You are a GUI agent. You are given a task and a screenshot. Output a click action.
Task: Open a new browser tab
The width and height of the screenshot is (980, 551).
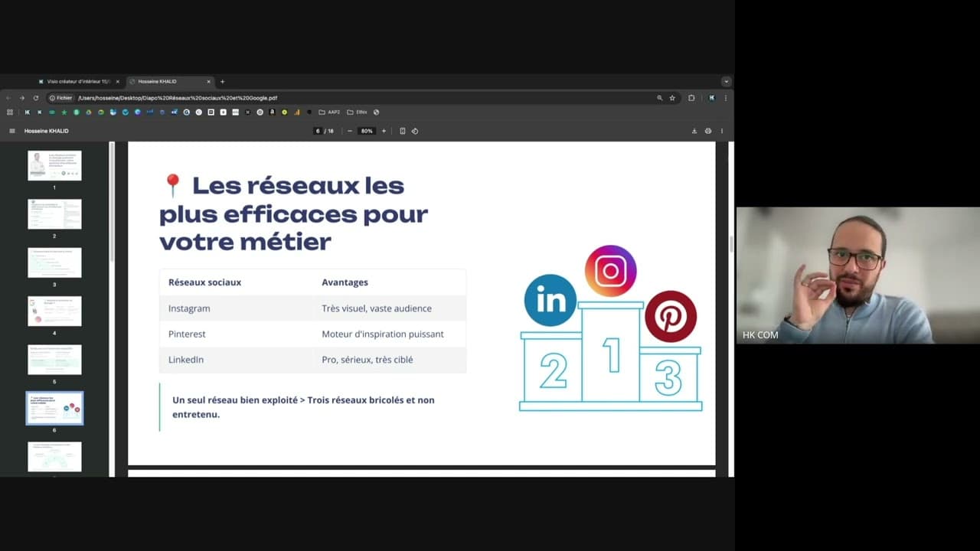pyautogui.click(x=222, y=81)
